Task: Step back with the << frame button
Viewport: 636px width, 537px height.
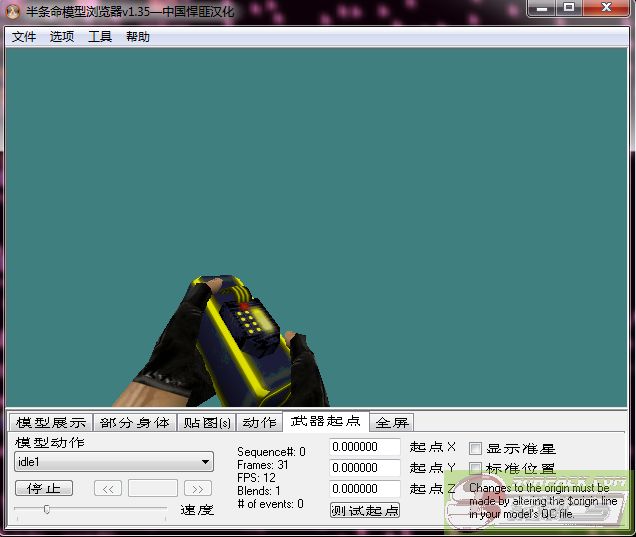Action: tap(108, 488)
